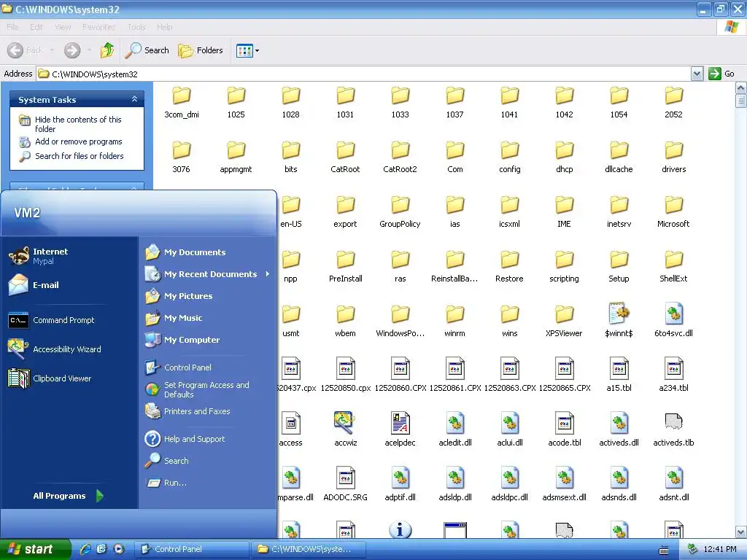Select the 12520850.cpx file
The width and height of the screenshot is (747, 560).
point(345,375)
